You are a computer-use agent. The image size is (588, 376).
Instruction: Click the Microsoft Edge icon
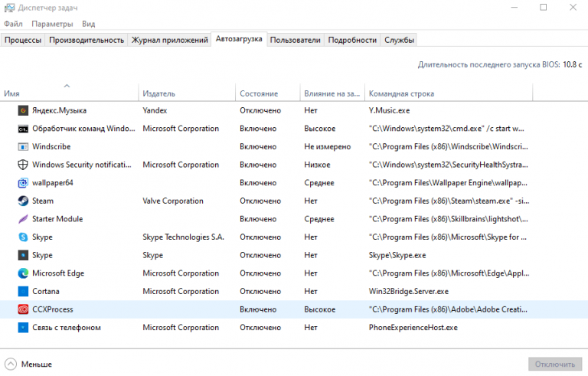click(23, 273)
